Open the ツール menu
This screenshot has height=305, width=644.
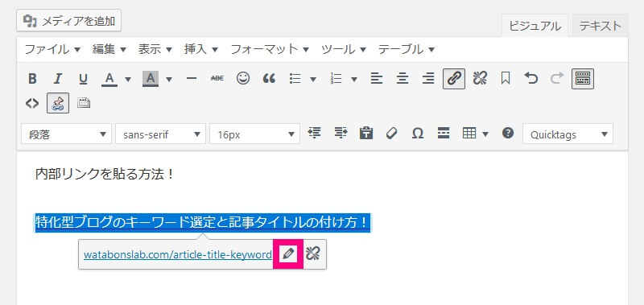click(344, 50)
